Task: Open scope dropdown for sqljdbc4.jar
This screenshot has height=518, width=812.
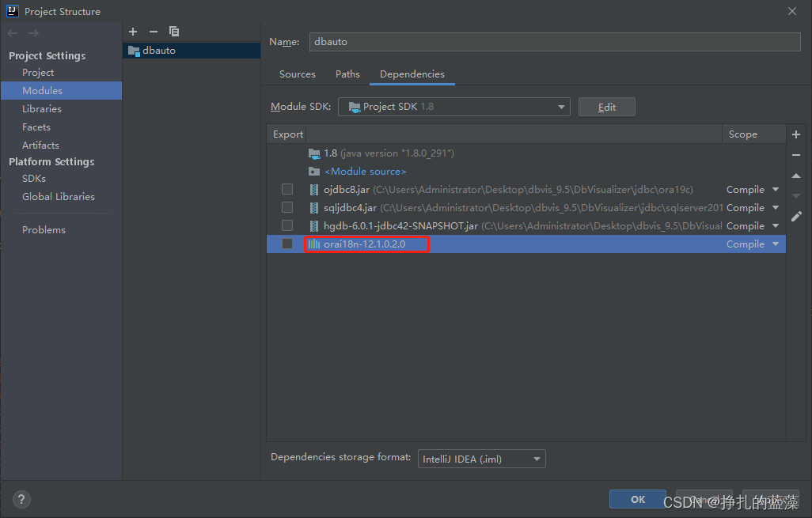Action: pyautogui.click(x=776, y=207)
